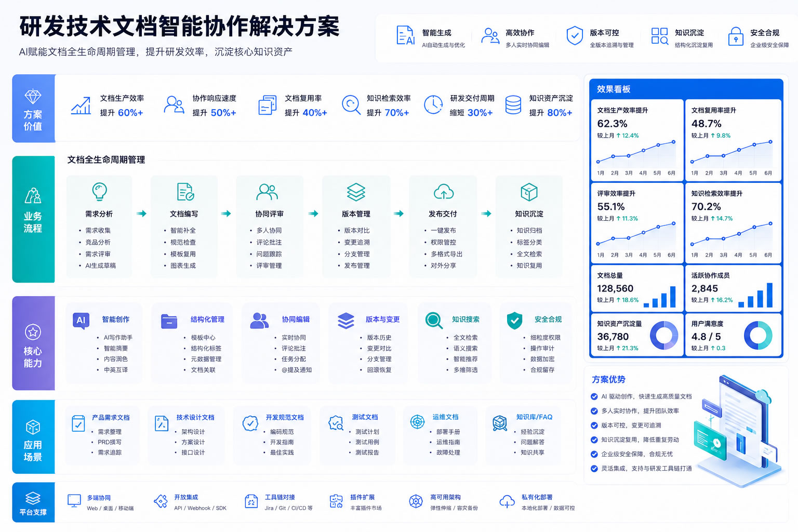
Task: Check the 企业级安全保障 checkmark
Action: click(594, 454)
